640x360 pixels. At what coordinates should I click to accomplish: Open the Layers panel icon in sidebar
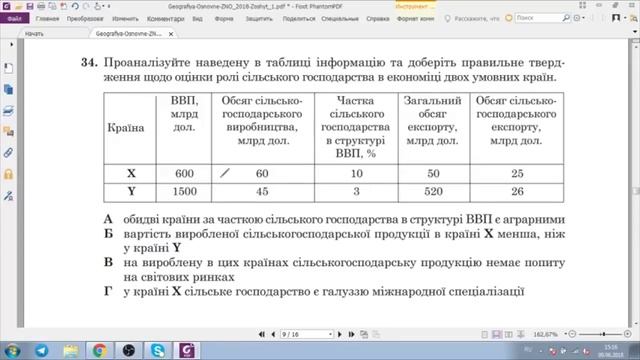pos(8,111)
